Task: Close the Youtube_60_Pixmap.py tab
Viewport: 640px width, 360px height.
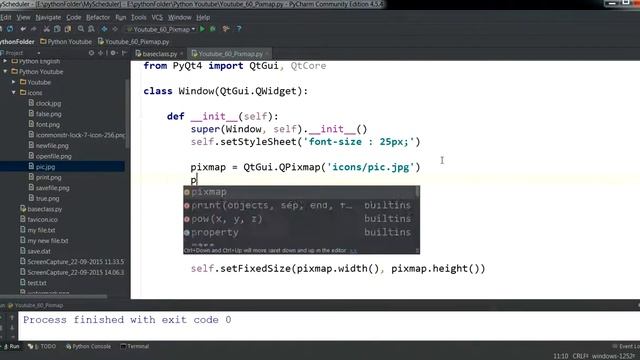Action: click(x=267, y=54)
